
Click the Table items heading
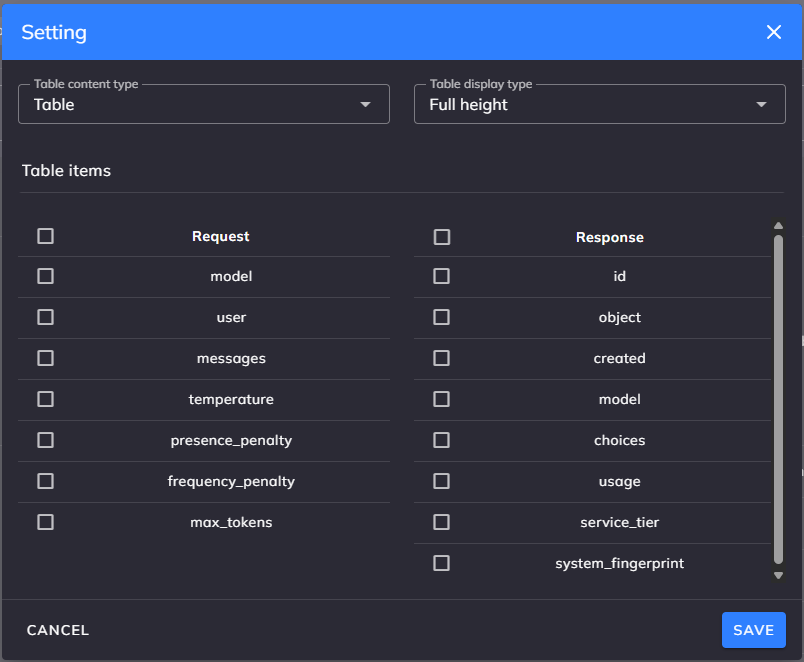tap(66, 171)
